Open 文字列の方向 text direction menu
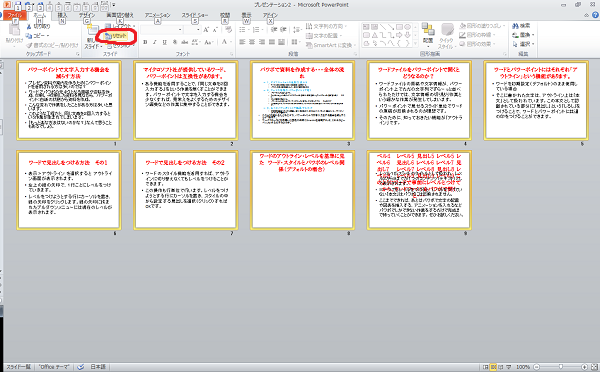Screen dimensions: 600x372 click(326, 26)
